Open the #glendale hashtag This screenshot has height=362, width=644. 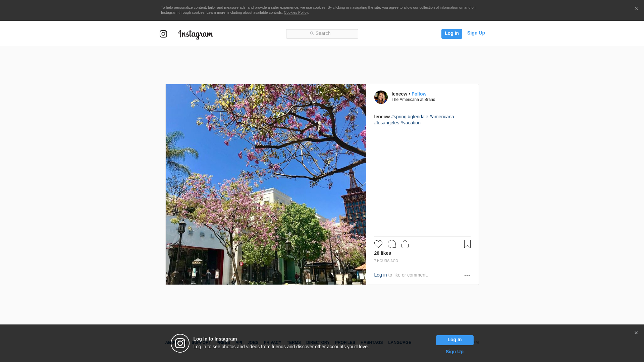coord(418,117)
